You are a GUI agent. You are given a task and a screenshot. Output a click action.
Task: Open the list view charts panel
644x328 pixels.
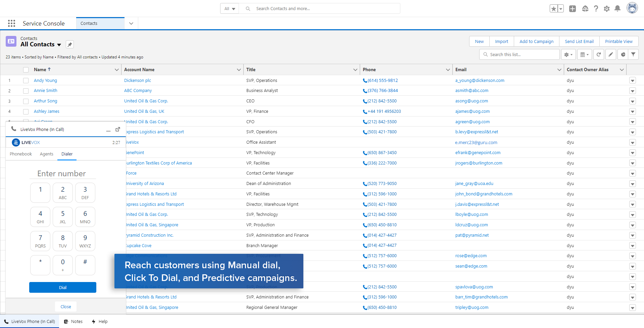click(x=623, y=54)
